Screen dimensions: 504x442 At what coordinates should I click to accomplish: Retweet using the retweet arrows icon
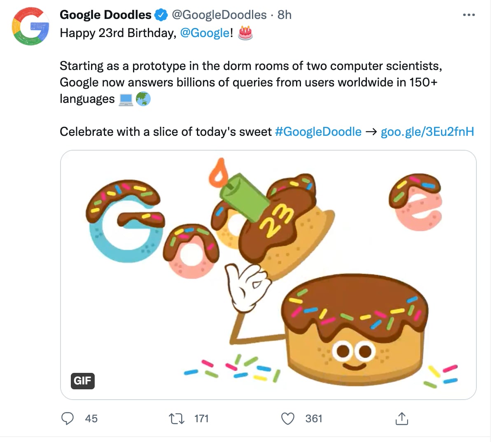tap(177, 419)
